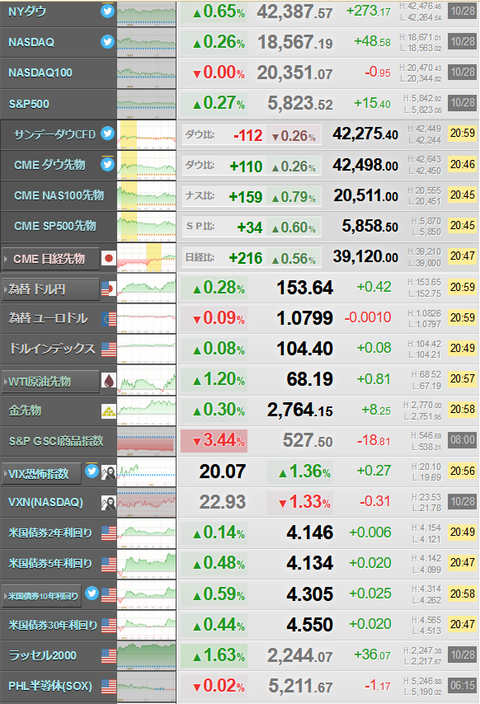
Task: Click the Twitter icon next to 米国債券10年利回り
Action: point(92,593)
